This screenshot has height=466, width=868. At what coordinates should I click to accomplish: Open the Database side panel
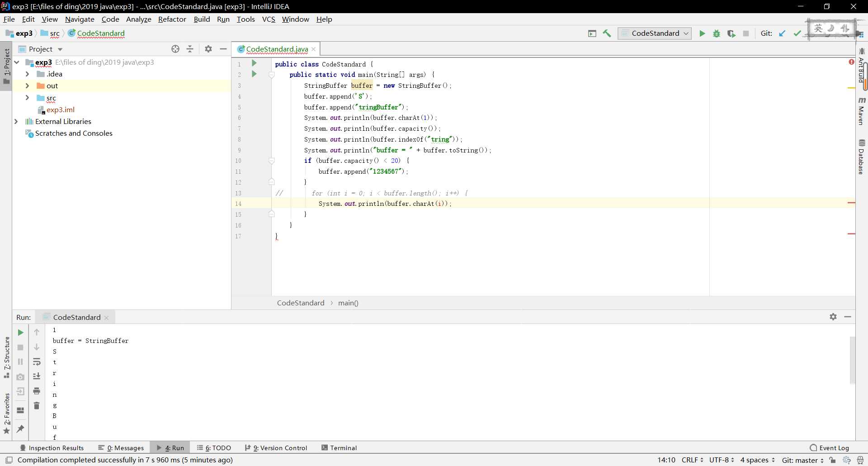click(862, 157)
